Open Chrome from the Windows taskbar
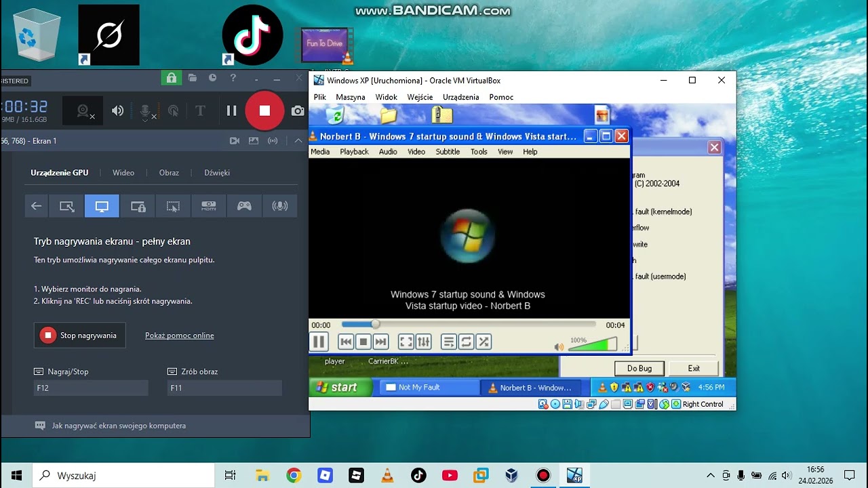Image resolution: width=868 pixels, height=488 pixels. pyautogui.click(x=294, y=475)
